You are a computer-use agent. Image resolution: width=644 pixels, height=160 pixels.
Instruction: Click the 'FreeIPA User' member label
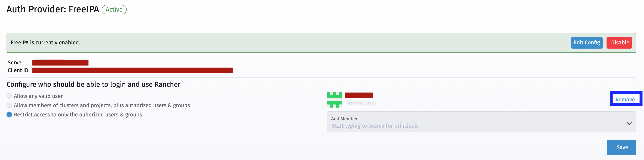361,103
